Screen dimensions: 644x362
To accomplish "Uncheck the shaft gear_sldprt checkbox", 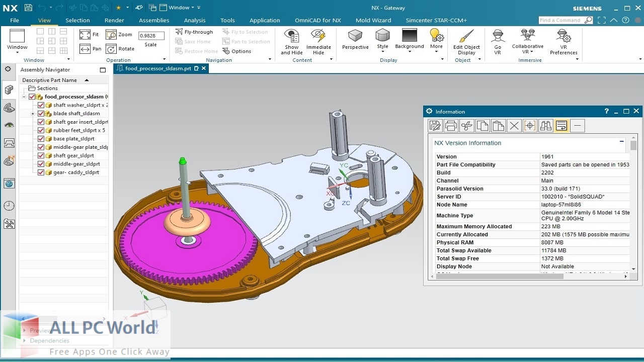I will click(41, 155).
